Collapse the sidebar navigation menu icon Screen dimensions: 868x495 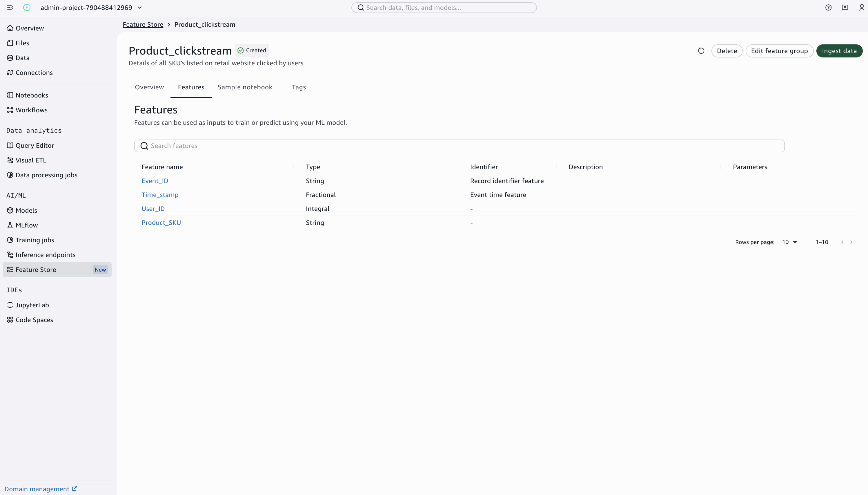point(10,8)
